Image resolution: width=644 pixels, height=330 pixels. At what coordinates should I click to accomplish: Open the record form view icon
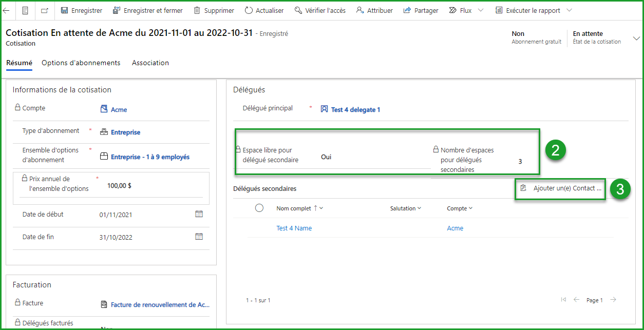[x=25, y=10]
